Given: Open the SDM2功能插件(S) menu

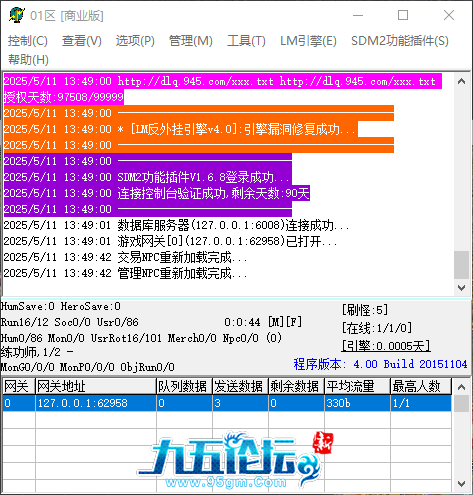Looking at the screenshot, I should point(400,41).
